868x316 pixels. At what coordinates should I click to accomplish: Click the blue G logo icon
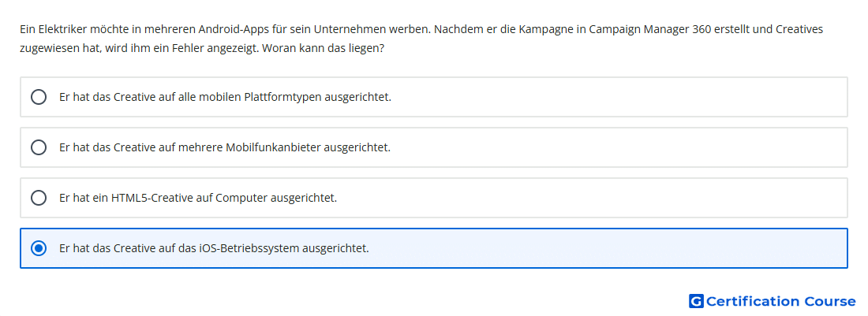point(696,301)
